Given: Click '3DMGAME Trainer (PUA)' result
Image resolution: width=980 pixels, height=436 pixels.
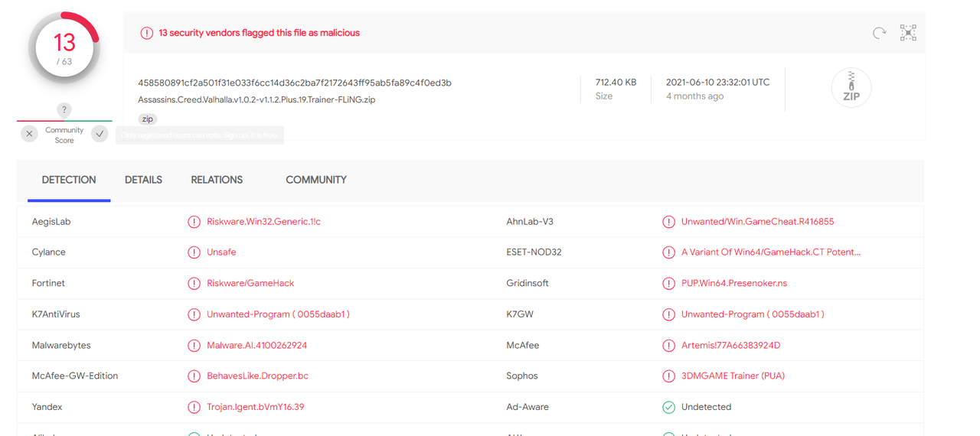Looking at the screenshot, I should pos(733,376).
